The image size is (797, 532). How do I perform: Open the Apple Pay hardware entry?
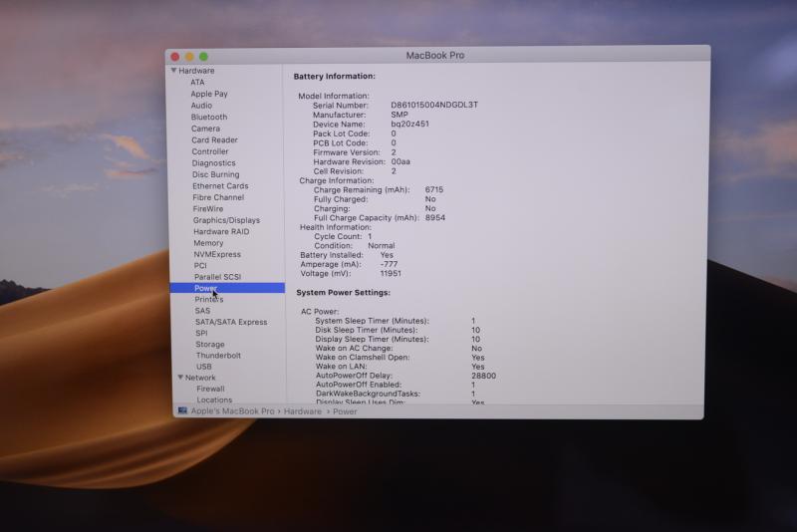[209, 94]
